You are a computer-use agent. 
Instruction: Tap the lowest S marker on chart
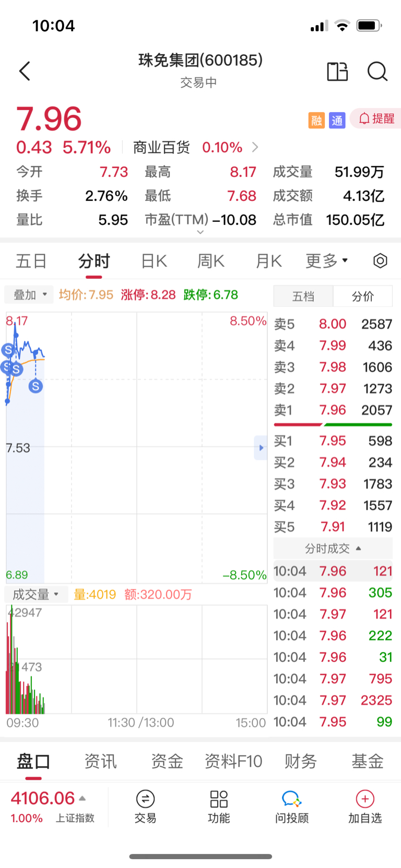pos(36,386)
